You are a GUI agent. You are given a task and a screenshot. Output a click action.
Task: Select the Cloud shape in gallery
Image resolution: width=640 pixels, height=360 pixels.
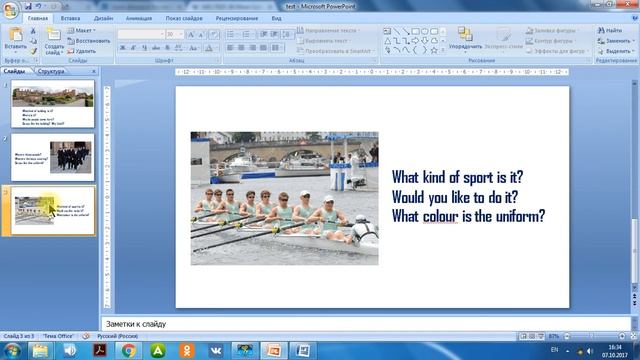pyautogui.click(x=434, y=41)
